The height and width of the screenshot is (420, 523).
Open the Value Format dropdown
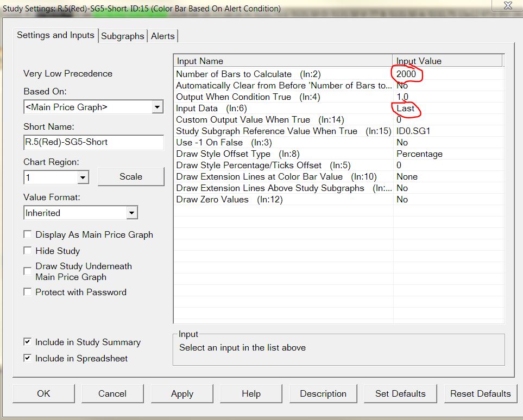(x=132, y=213)
